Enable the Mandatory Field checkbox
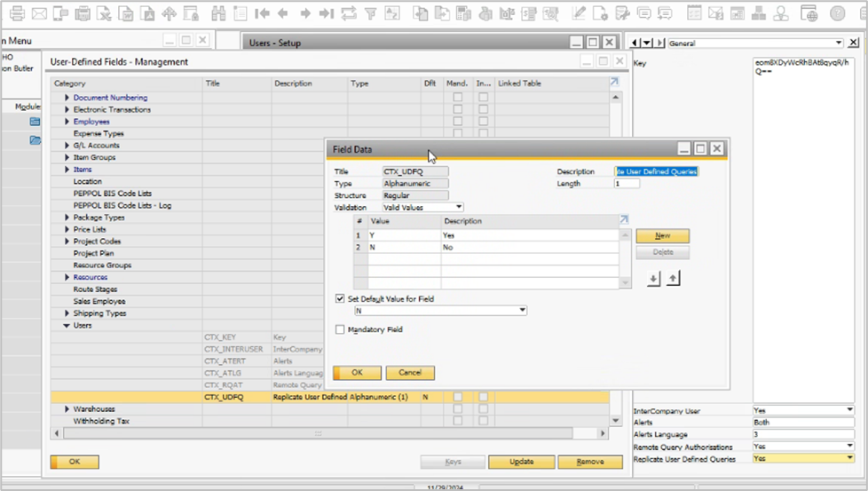The width and height of the screenshot is (868, 491). tap(341, 329)
